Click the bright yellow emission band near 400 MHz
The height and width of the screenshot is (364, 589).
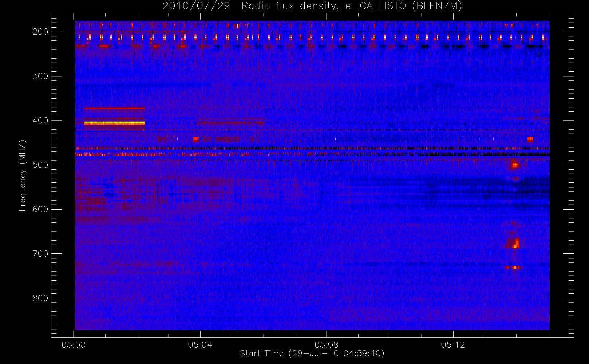(x=114, y=123)
